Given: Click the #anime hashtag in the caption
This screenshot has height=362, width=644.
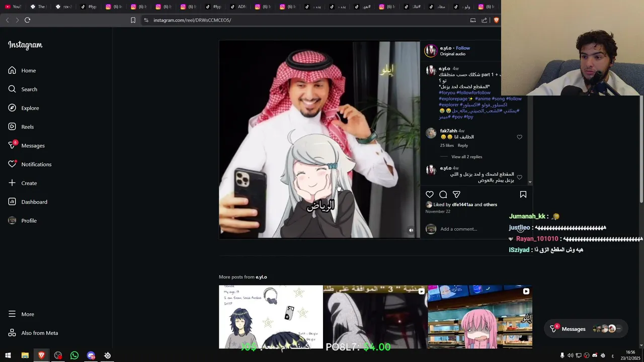Looking at the screenshot, I should [482, 99].
